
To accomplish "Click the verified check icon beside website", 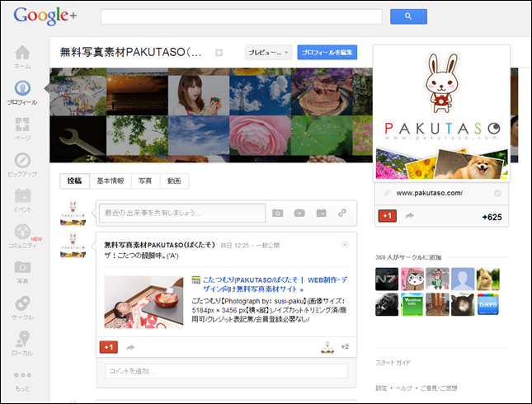I will pyautogui.click(x=497, y=193).
